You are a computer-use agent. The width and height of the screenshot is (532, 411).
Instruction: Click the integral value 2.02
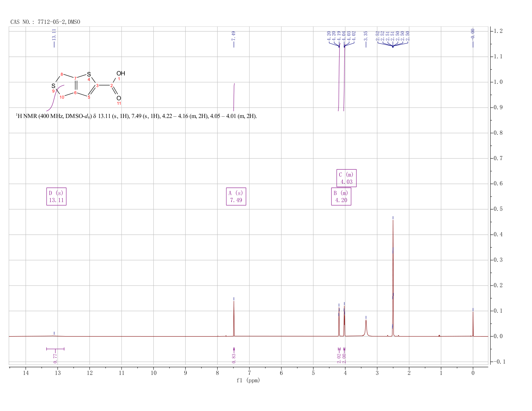click(x=339, y=358)
